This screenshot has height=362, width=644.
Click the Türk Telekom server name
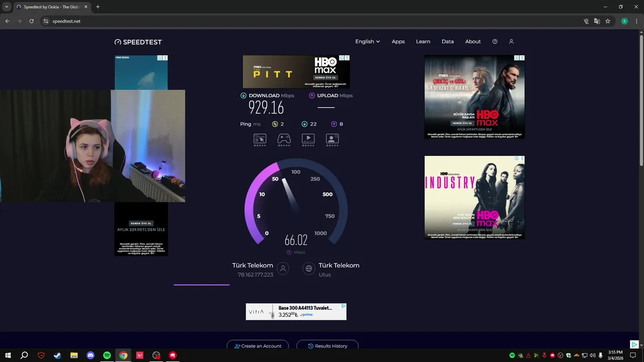coord(339,265)
